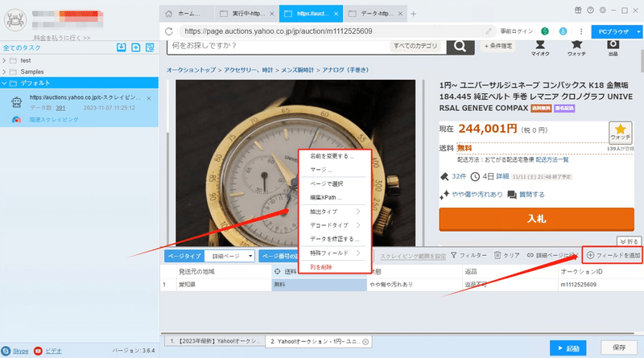Click the red video icon in bottom bar
This screenshot has height=358, width=644.
tap(38, 351)
